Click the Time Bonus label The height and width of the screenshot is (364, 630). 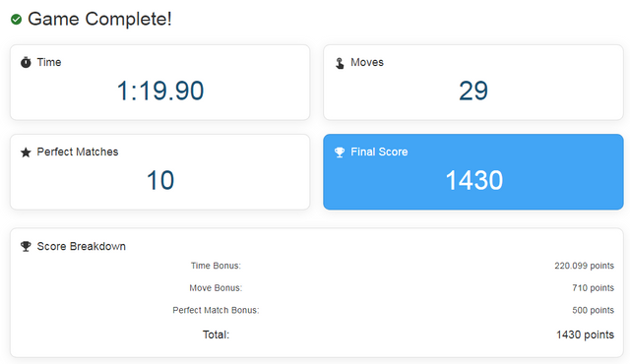click(x=216, y=266)
